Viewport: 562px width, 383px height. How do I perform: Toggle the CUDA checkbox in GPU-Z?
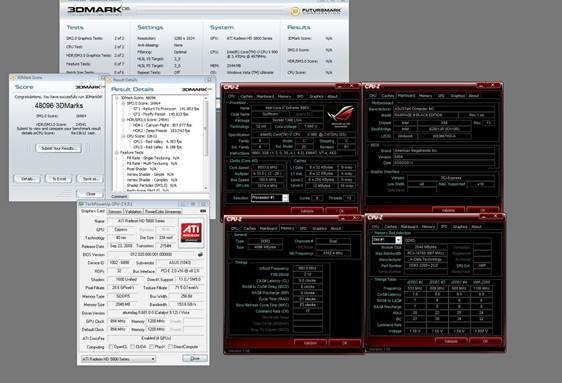133,346
